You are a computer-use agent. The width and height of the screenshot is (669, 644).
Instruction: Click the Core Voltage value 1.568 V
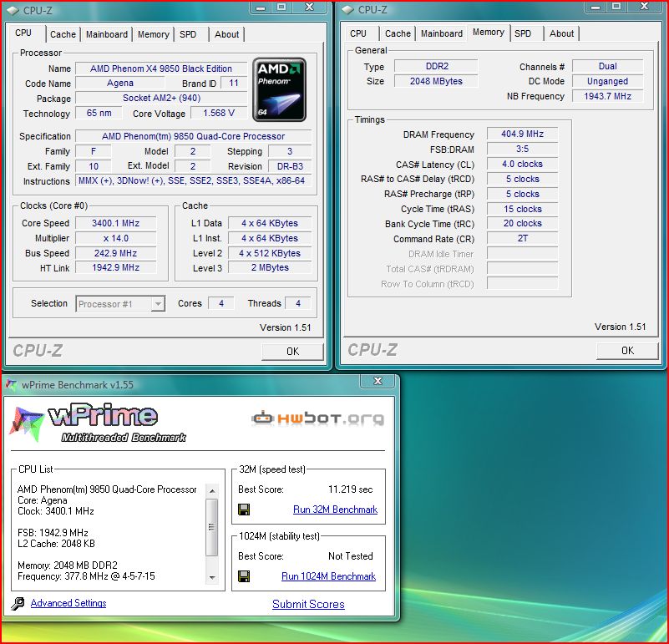point(219,113)
